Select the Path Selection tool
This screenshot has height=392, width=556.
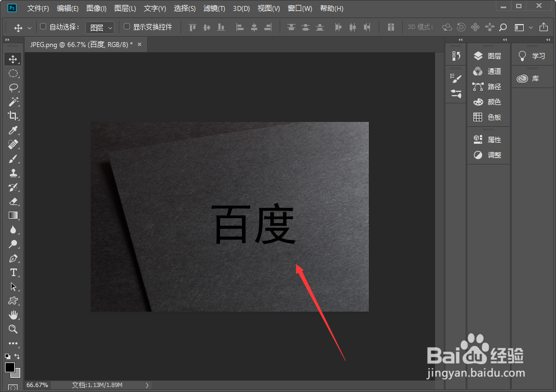click(x=13, y=286)
